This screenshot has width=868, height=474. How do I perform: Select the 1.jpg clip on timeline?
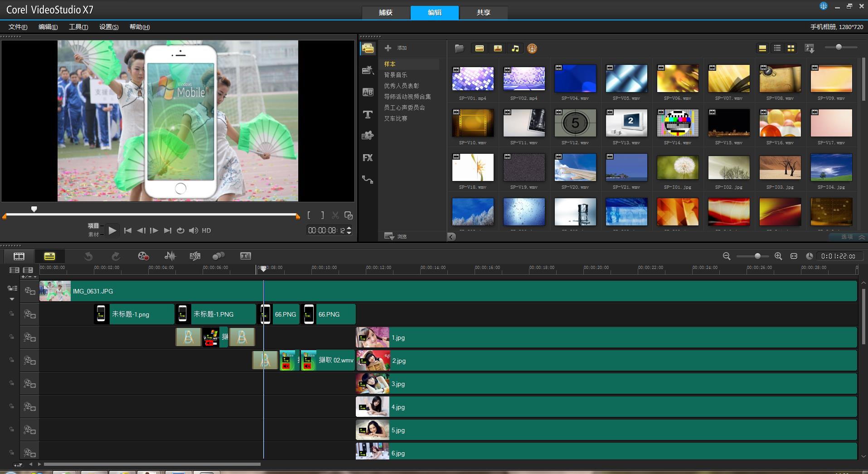pyautogui.click(x=606, y=337)
